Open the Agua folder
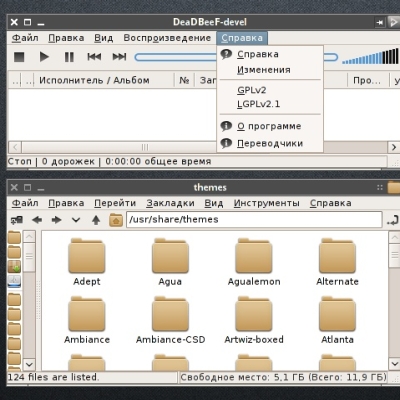This screenshot has width=400, height=400. [x=170, y=262]
